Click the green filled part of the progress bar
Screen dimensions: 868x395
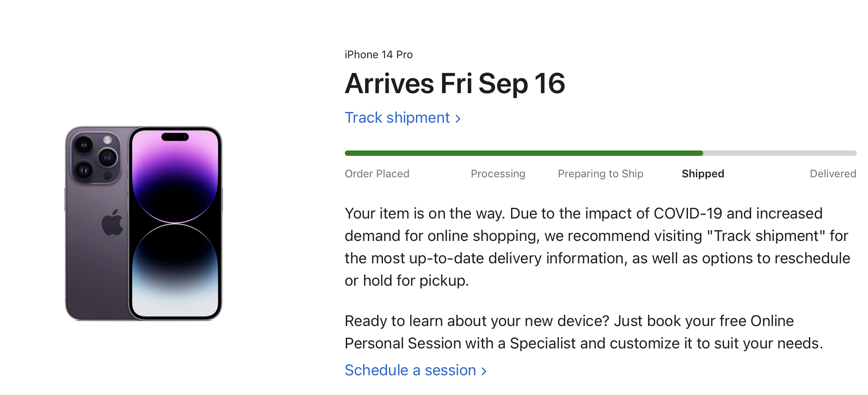tap(523, 153)
